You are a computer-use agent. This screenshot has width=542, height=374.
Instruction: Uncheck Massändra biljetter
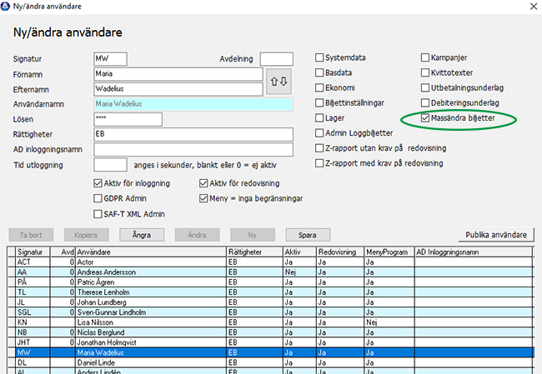pos(425,118)
